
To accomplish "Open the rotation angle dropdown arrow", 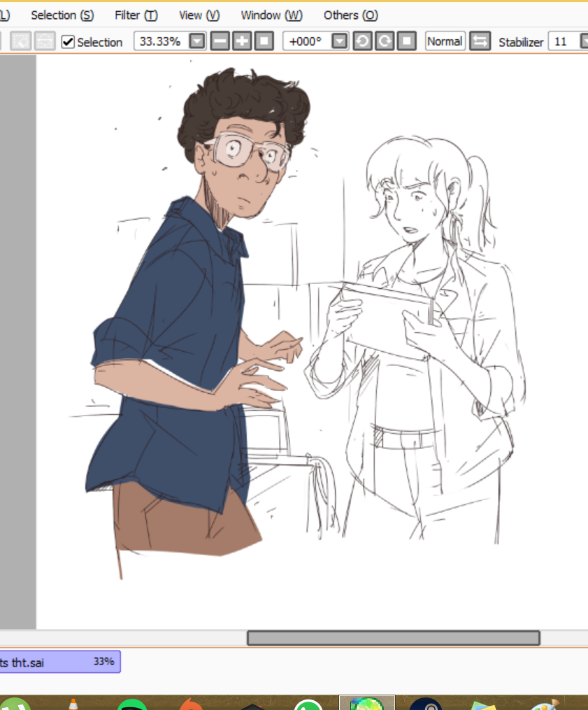I will pos(340,41).
